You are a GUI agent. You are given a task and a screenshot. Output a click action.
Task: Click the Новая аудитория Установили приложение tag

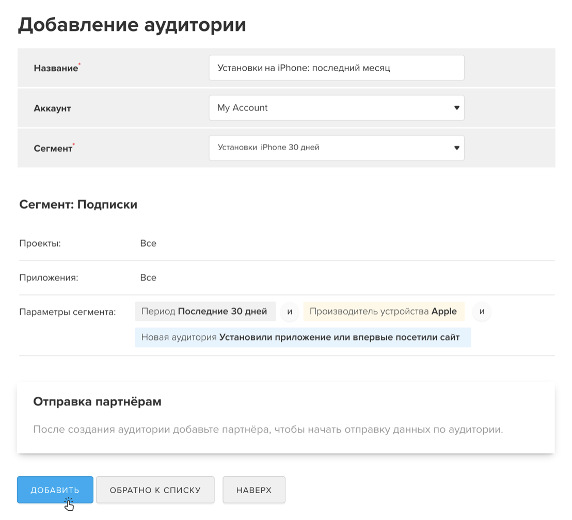(x=303, y=337)
